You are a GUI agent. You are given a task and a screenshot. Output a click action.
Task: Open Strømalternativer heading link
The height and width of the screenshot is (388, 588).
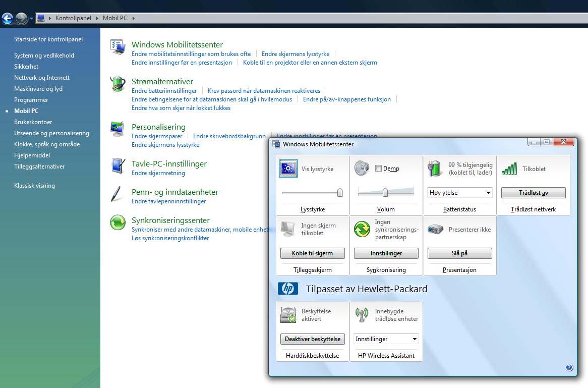[162, 81]
